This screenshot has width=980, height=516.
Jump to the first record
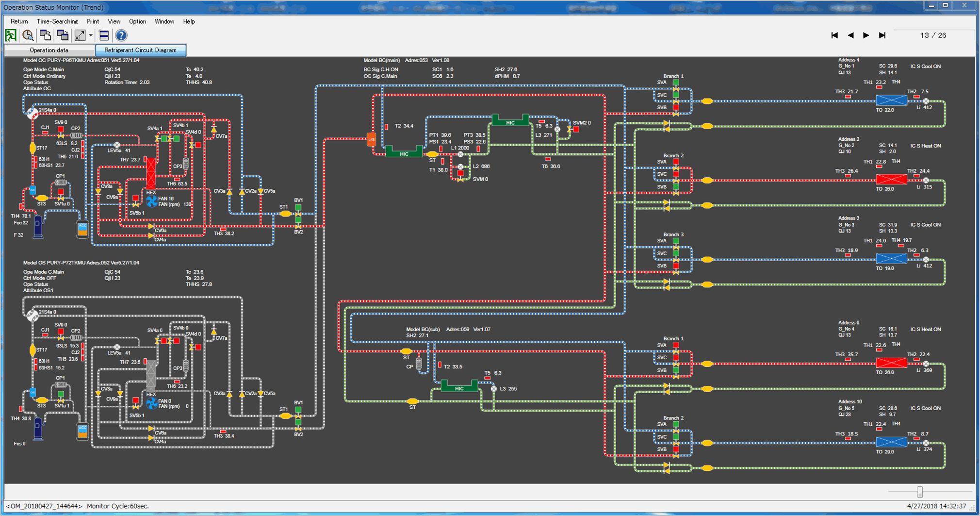click(834, 35)
